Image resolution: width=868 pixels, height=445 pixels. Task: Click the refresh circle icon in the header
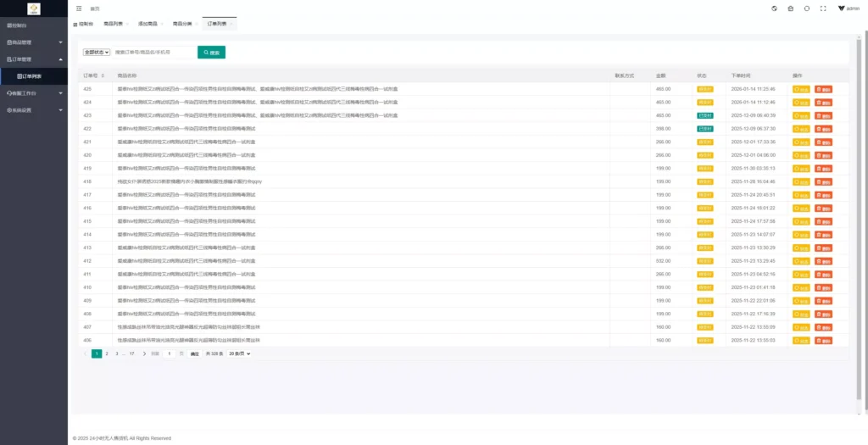[806, 8]
